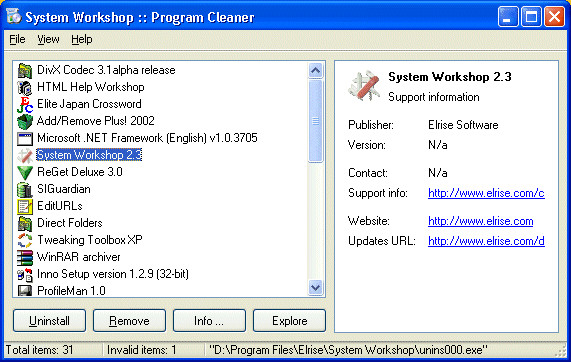Select EditURLs entry
This screenshot has height=362, width=571.
pyautogui.click(x=60, y=206)
